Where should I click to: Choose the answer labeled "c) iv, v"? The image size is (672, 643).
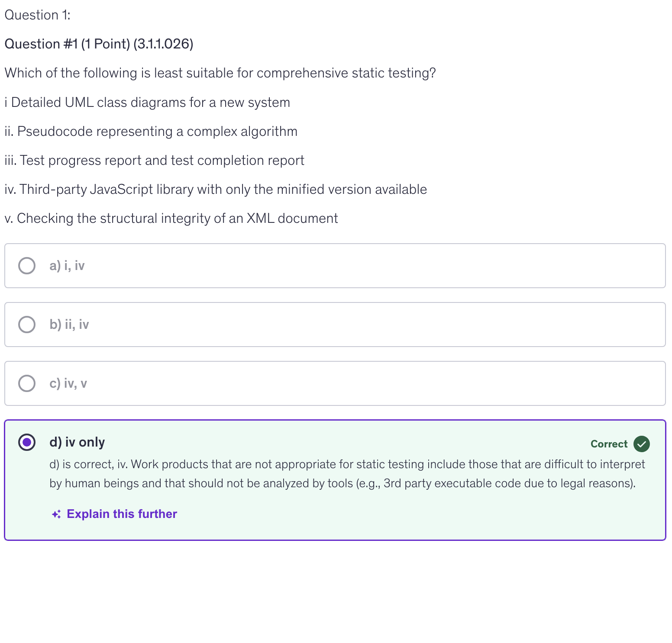[x=68, y=383]
